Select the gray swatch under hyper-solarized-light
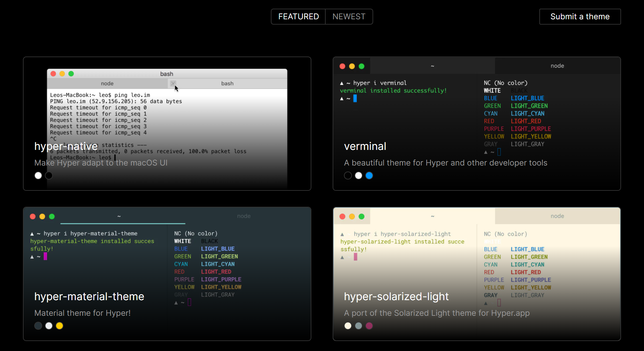This screenshot has width=644, height=351. click(359, 326)
